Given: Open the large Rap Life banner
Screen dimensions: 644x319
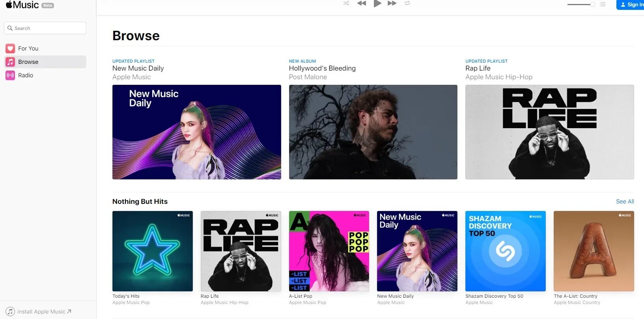Looking at the screenshot, I should 550,132.
